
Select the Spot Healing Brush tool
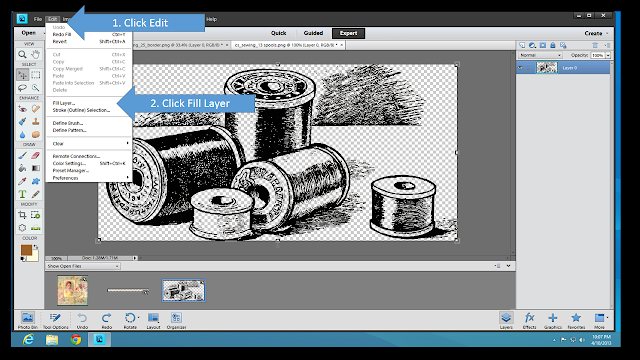36,109
